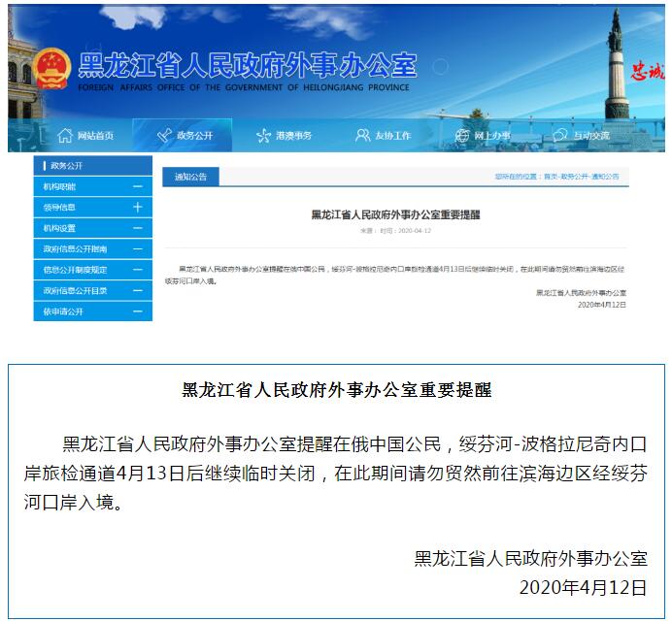This screenshot has width=672, height=622.
Task: Collapse the 机构职能 sidebar item
Action: (138, 186)
